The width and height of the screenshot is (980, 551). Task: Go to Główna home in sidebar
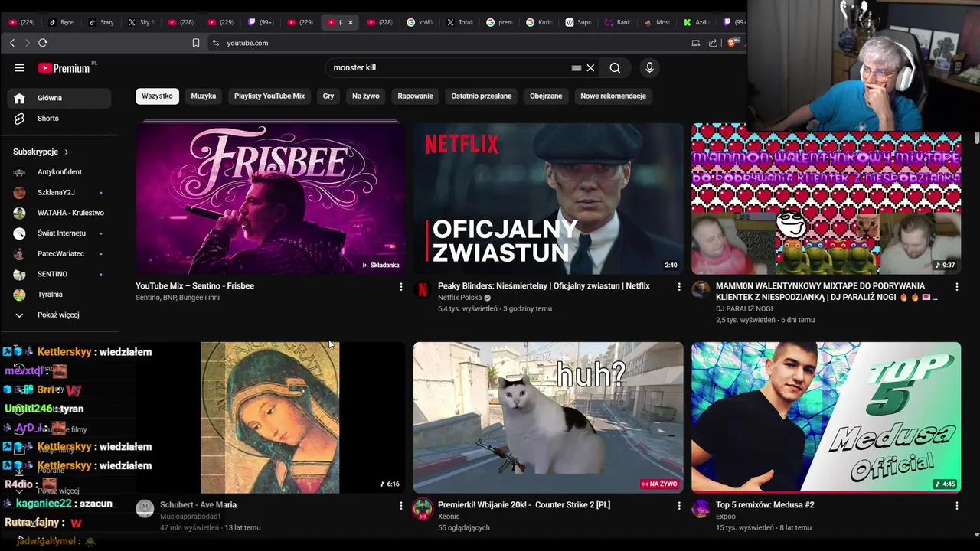point(59,98)
